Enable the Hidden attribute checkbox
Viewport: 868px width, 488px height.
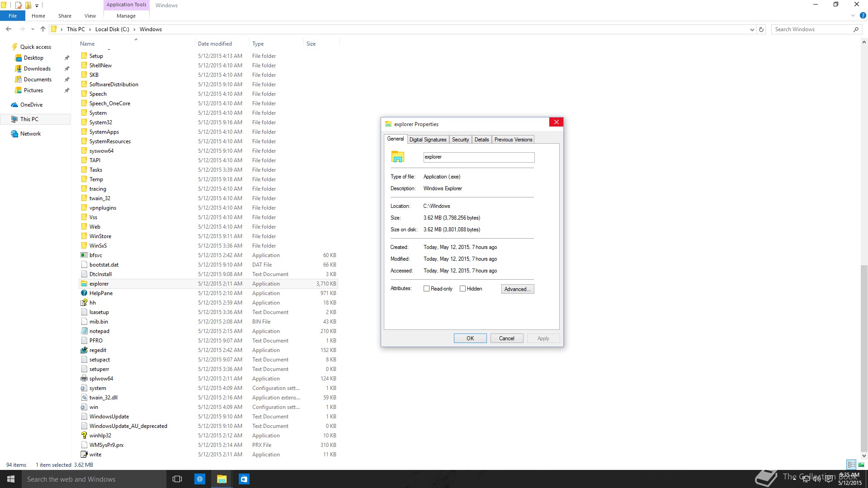point(462,289)
